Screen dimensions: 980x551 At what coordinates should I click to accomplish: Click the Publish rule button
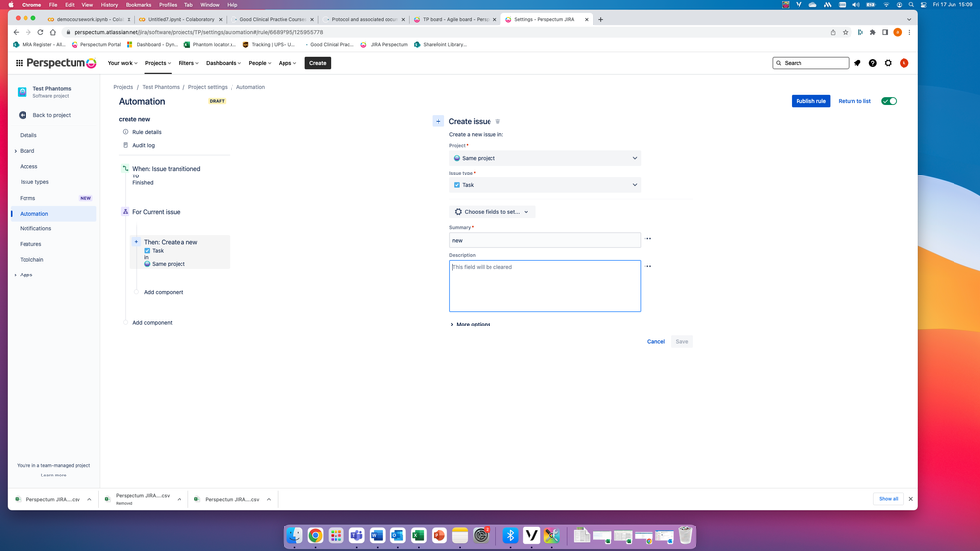[x=810, y=101]
